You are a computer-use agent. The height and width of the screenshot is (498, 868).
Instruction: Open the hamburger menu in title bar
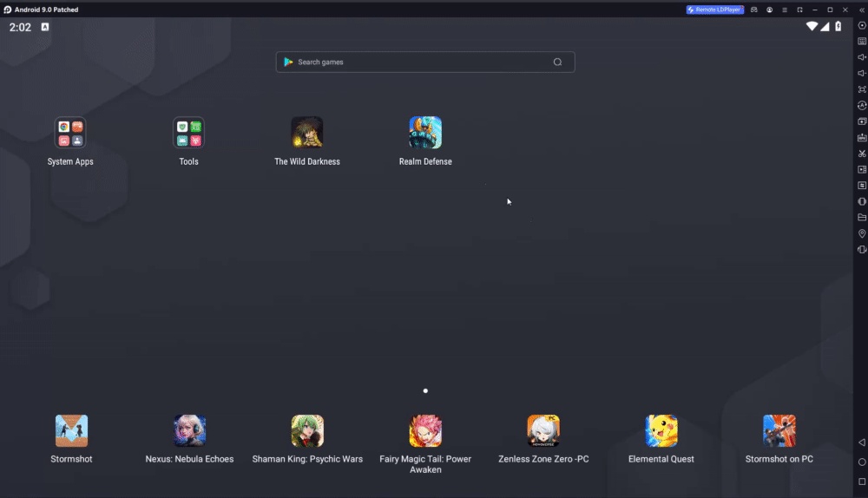785,10
